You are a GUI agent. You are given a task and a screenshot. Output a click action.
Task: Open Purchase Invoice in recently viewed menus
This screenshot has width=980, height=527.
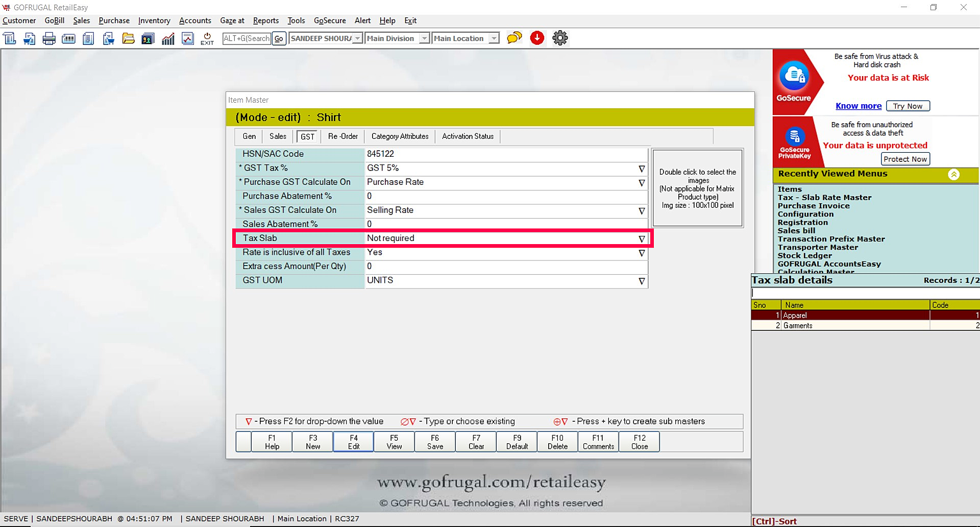pos(814,206)
